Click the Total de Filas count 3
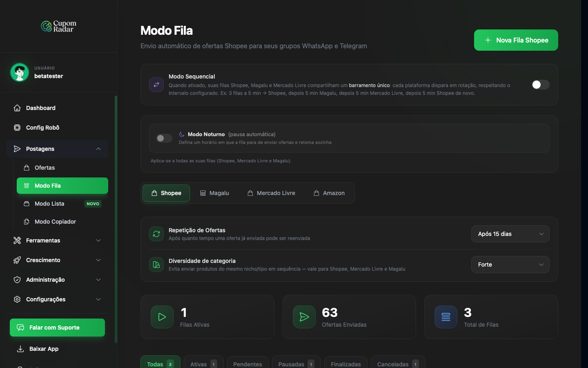 [468, 312]
